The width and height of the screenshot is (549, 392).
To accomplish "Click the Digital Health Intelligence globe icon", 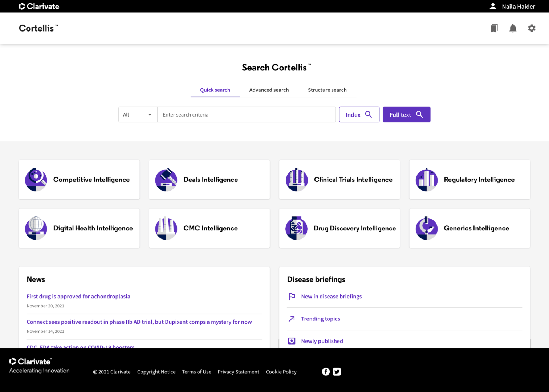I will point(36,228).
